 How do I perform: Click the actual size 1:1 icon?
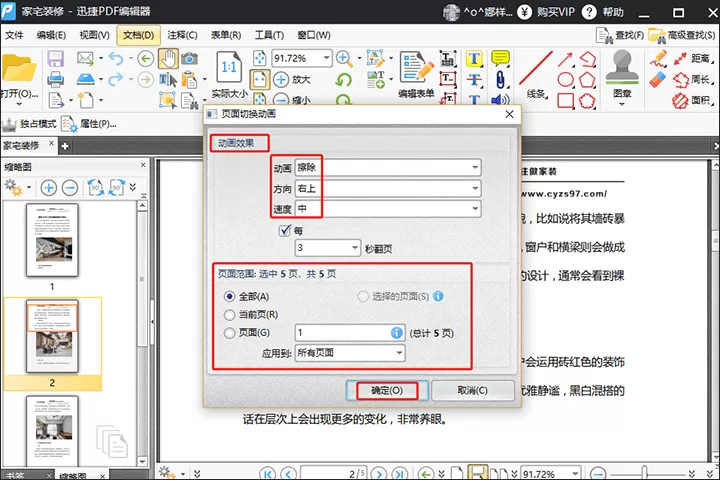(229, 68)
